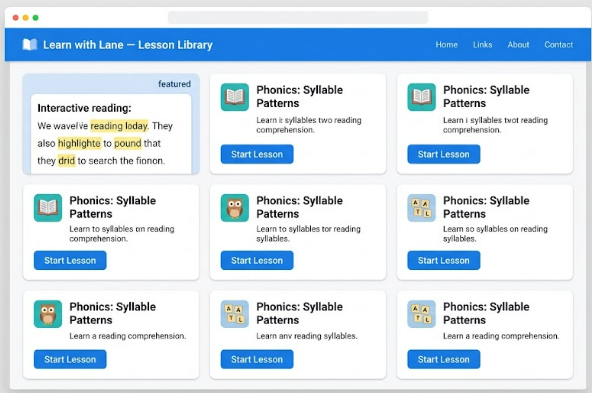
Task: Open the Contact nav link
Action: pyautogui.click(x=558, y=45)
